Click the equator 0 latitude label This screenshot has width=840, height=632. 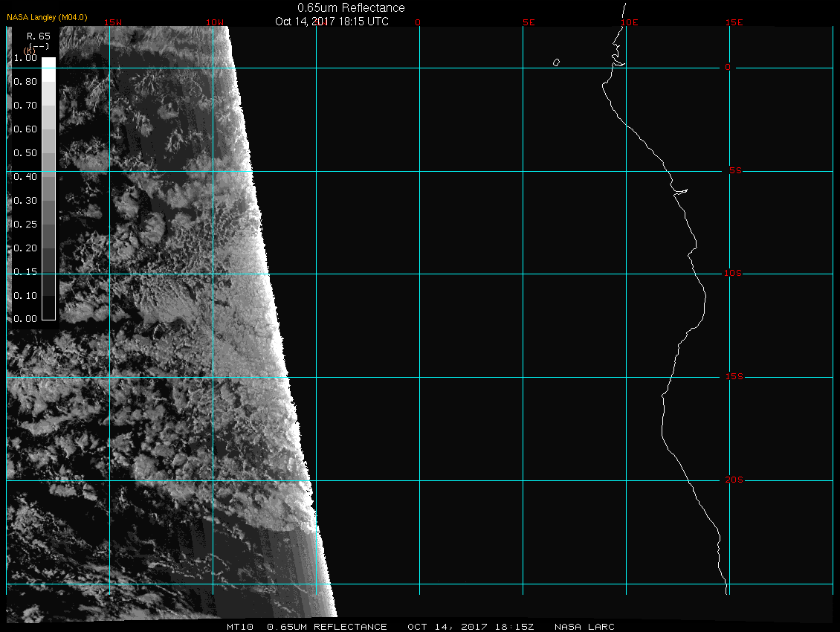click(728, 67)
